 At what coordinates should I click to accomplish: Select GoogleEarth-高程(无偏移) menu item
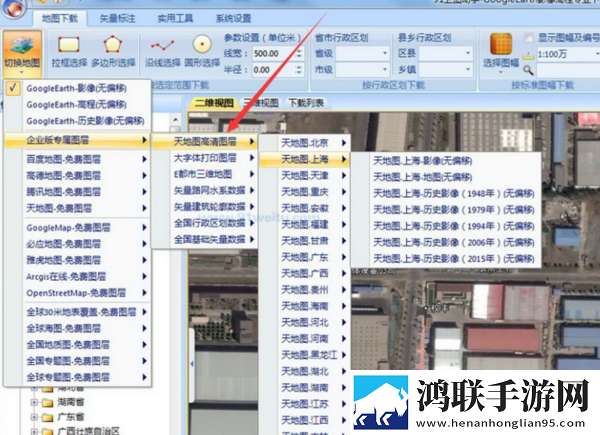78,104
